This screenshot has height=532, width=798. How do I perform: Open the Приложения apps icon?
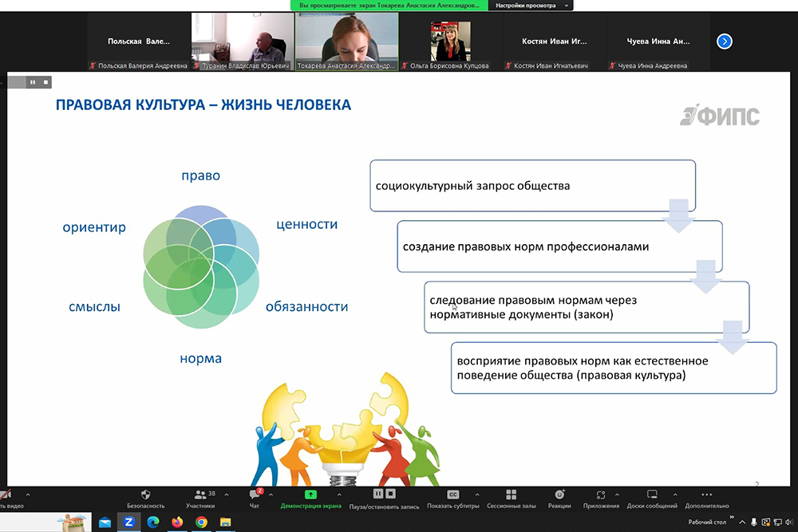click(x=601, y=496)
